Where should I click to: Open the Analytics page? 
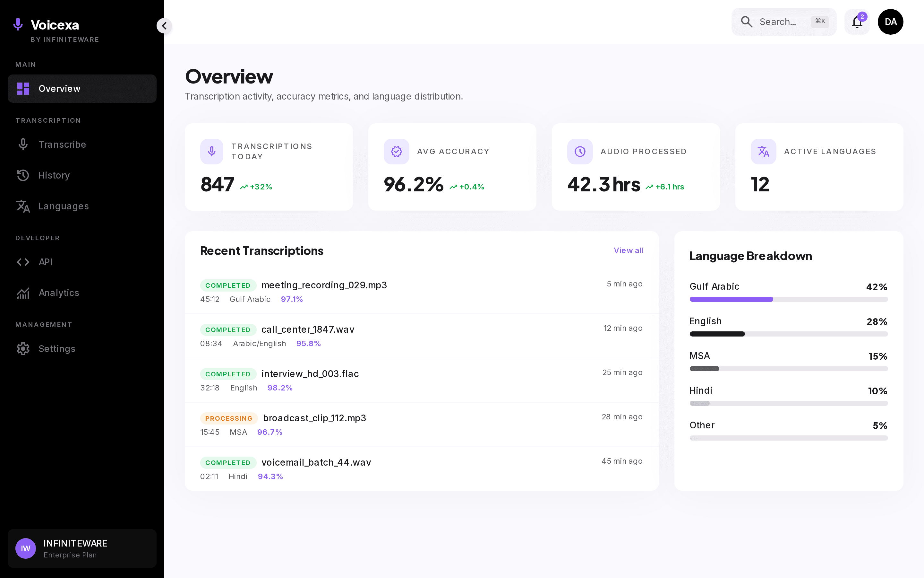[82, 293]
